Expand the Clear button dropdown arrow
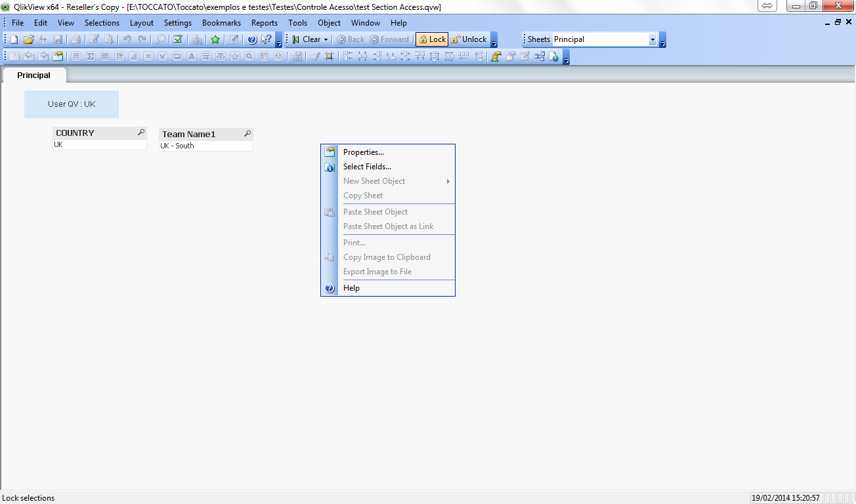 [326, 39]
